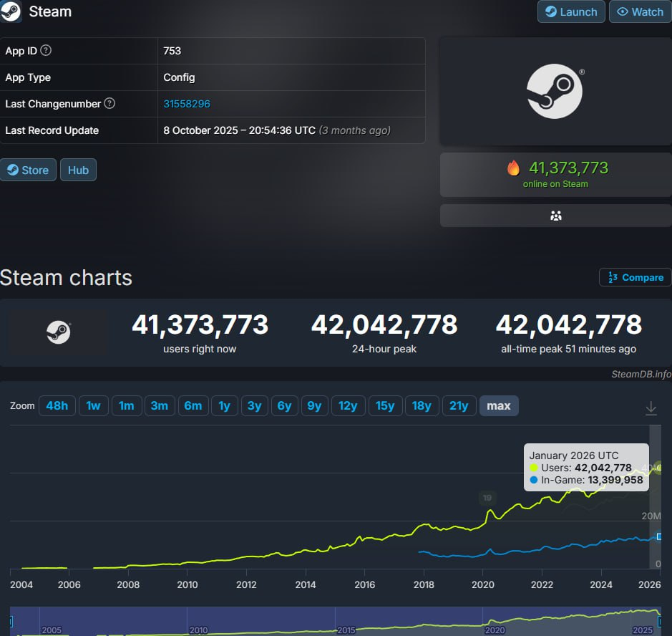
Task: Click the group users icon button
Action: tap(555, 216)
